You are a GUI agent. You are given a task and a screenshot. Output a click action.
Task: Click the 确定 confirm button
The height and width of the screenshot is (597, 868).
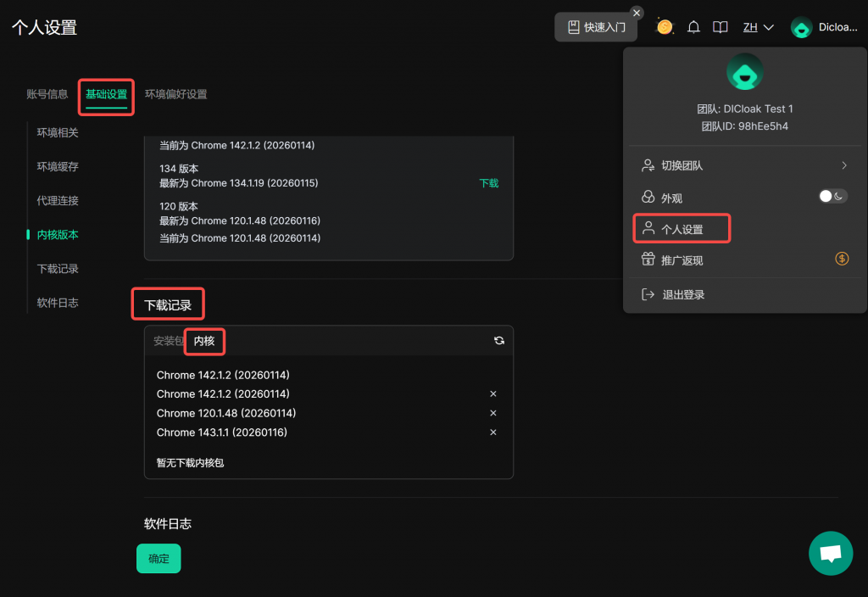pos(159,559)
